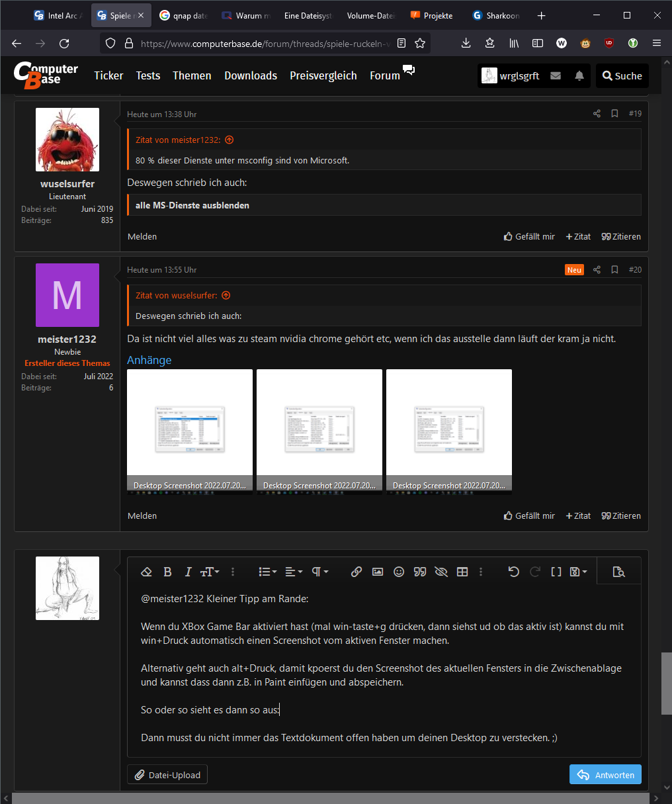This screenshot has height=804, width=672.
Task: Click the Suche search button
Action: pyautogui.click(x=622, y=76)
